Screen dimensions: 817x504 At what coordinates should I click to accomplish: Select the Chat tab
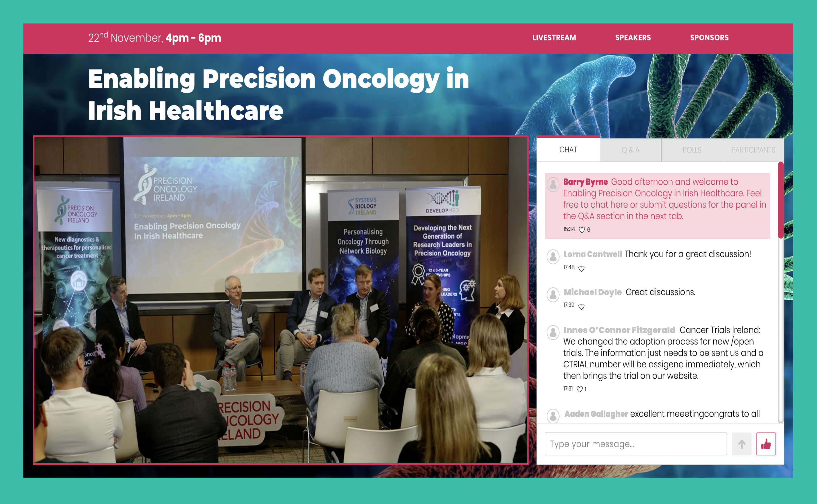coord(568,150)
